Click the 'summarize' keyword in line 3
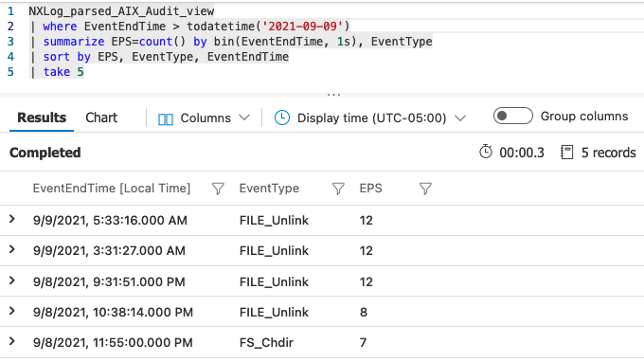 click(x=74, y=42)
